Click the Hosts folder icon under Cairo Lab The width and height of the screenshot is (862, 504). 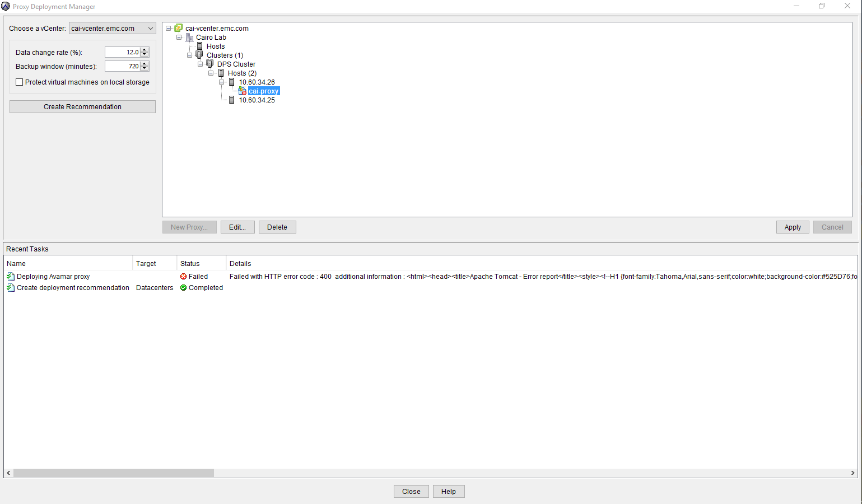point(200,46)
